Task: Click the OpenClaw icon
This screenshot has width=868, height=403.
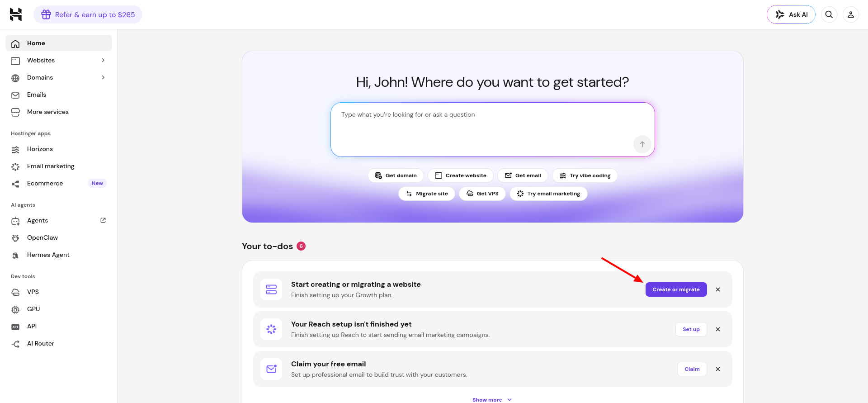Action: (15, 238)
